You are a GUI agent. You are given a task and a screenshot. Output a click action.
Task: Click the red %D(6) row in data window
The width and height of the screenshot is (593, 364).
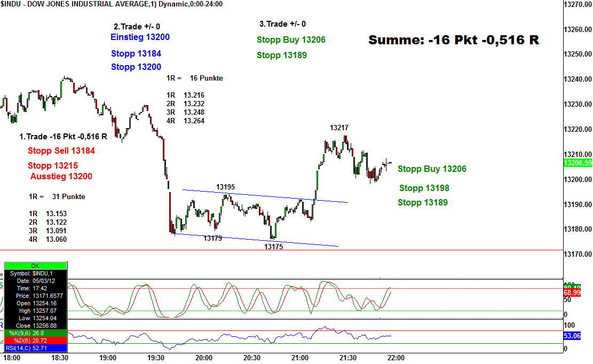tap(35, 340)
